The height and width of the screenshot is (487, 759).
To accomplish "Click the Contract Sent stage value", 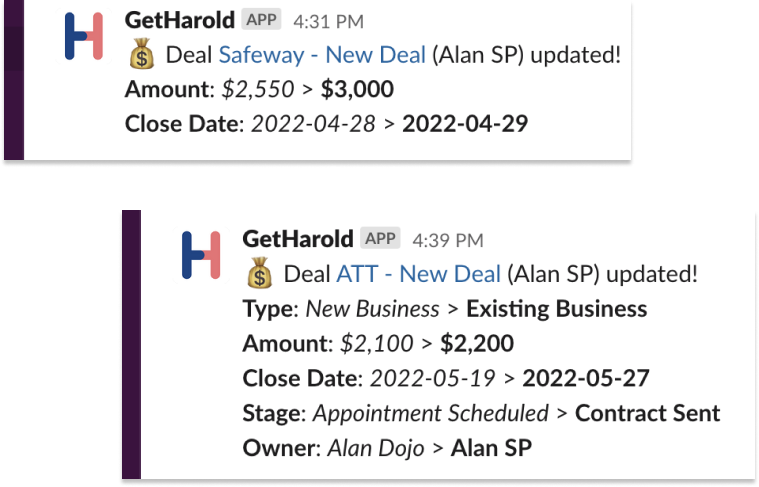I will click(x=647, y=413).
